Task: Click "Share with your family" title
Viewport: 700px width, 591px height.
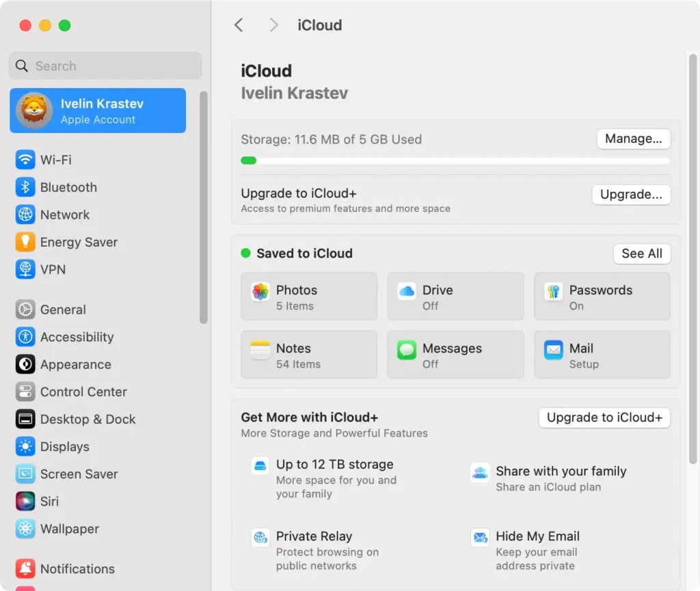Action: point(561,471)
